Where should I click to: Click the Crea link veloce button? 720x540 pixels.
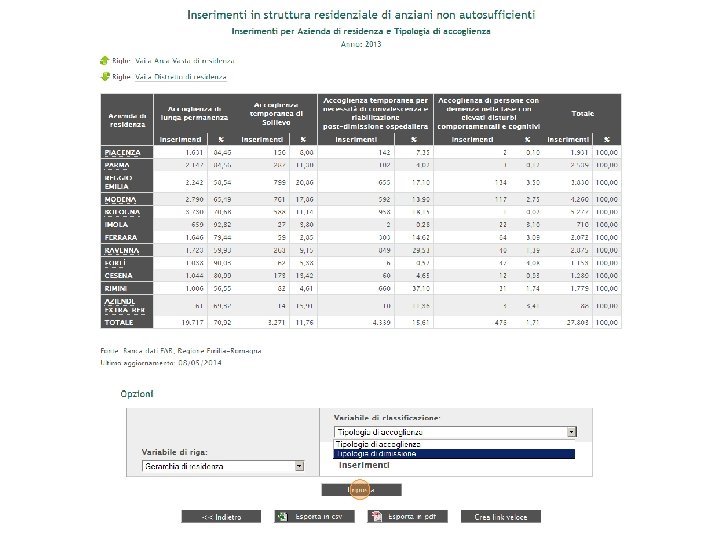501,517
